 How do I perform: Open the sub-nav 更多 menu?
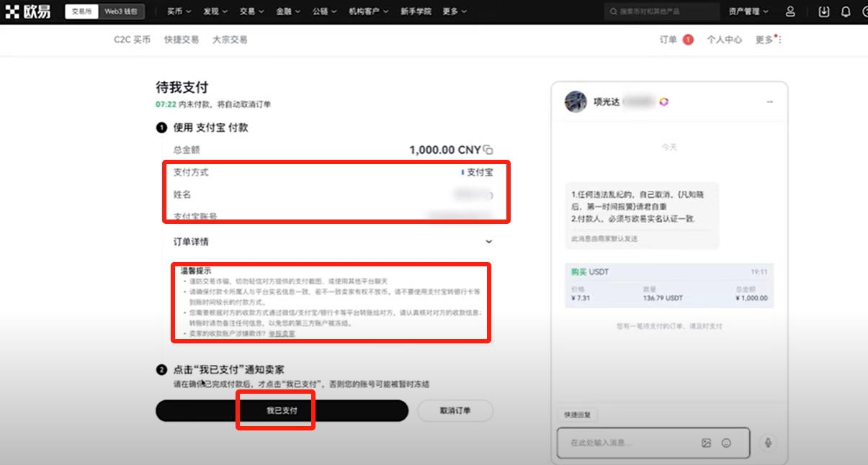[x=768, y=40]
